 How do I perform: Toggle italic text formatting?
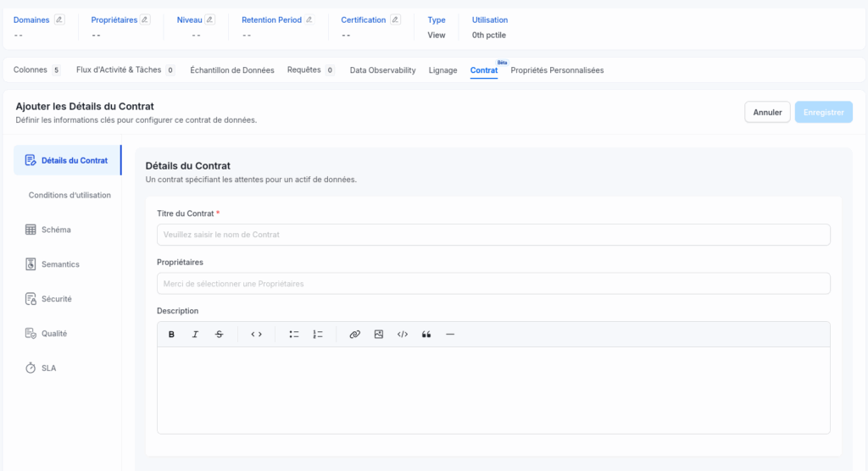point(195,335)
